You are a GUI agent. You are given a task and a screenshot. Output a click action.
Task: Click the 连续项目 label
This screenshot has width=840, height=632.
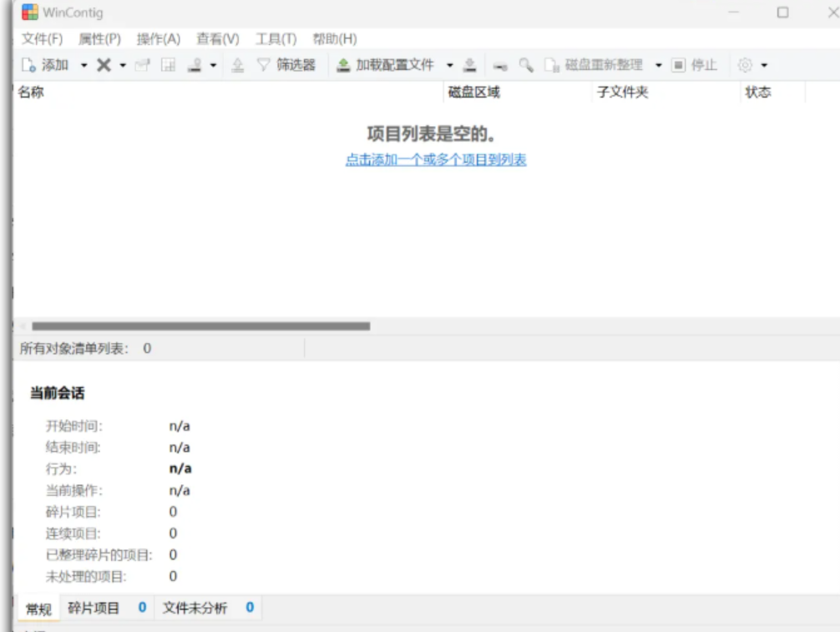(73, 533)
